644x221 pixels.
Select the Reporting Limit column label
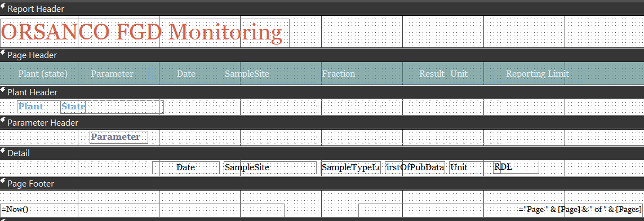point(537,73)
